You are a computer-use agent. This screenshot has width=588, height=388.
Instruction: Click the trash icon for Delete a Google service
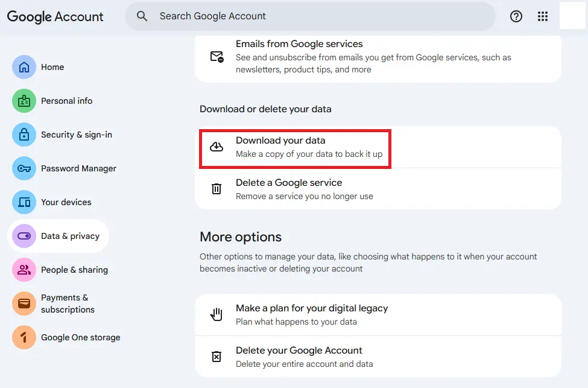click(x=217, y=188)
